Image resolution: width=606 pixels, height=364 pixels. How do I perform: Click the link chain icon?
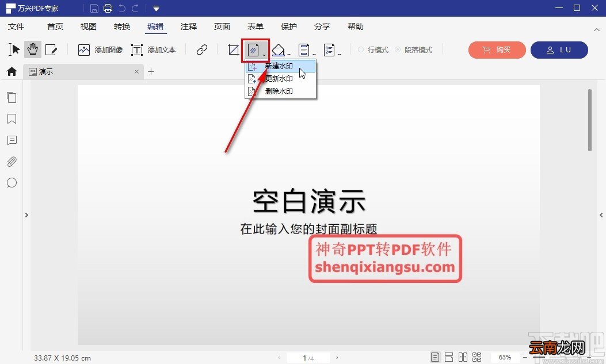tap(202, 49)
